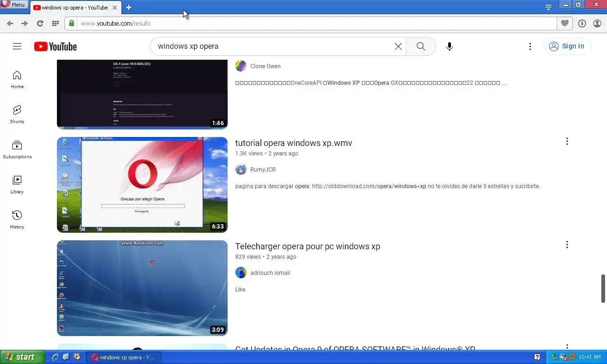Click the Sign in button
The width and height of the screenshot is (607, 364).
coord(567,46)
